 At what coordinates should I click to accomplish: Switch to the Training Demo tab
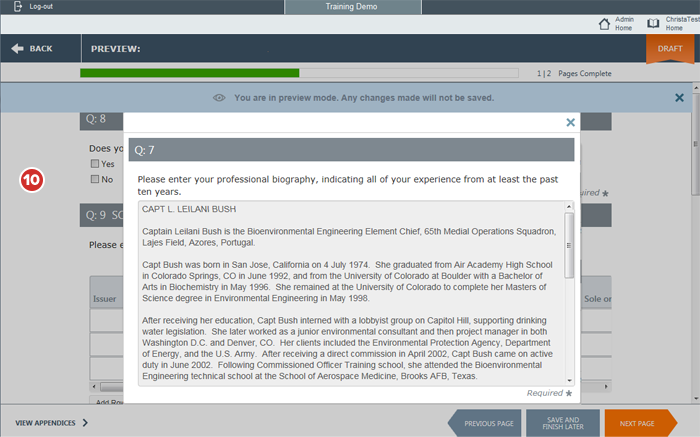point(351,7)
